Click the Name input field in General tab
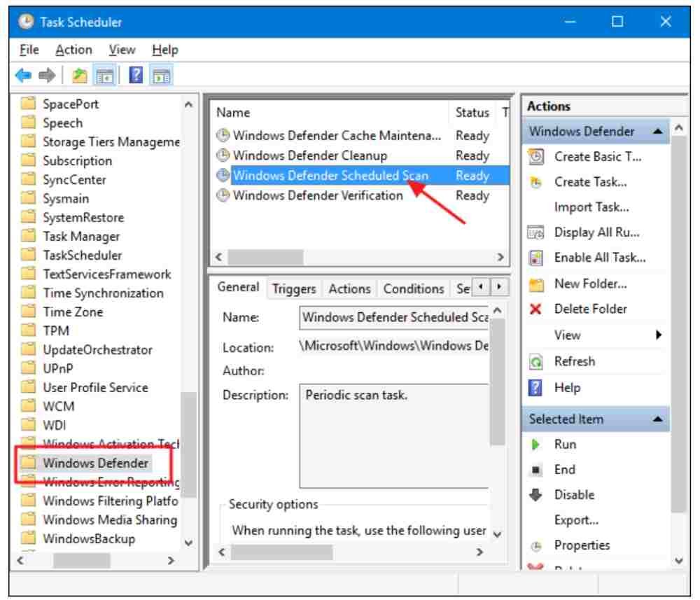Viewport: 700px width, 600px height. [394, 317]
